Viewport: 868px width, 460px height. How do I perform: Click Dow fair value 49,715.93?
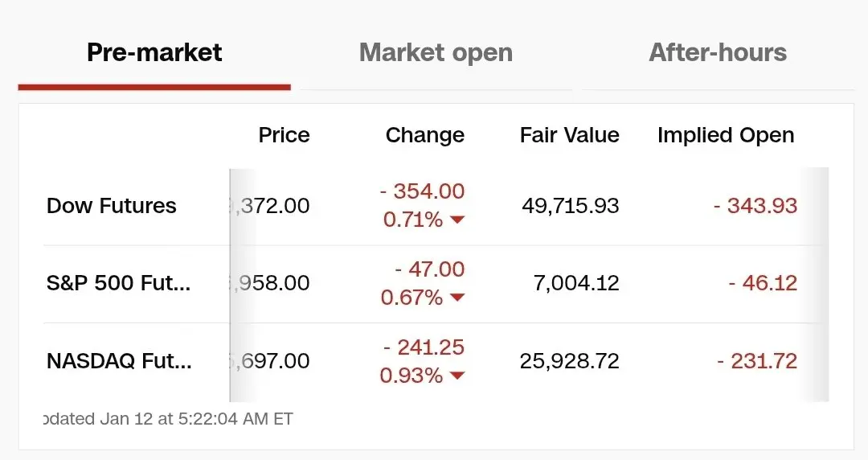click(571, 206)
